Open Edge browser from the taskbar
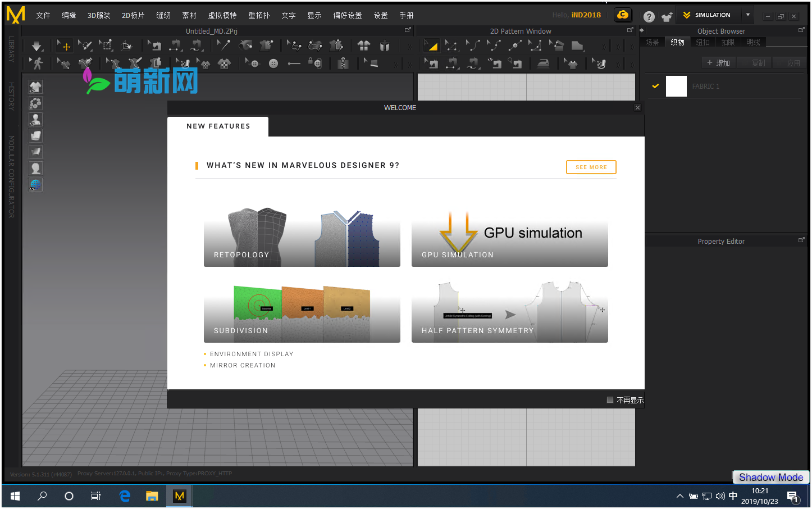Image resolution: width=812 pixels, height=509 pixels. coord(125,496)
